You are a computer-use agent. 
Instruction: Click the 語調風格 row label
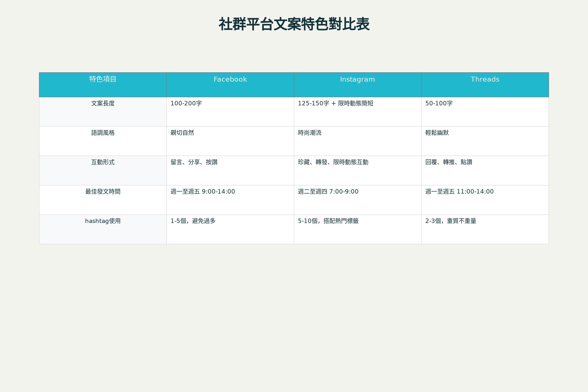click(x=103, y=133)
